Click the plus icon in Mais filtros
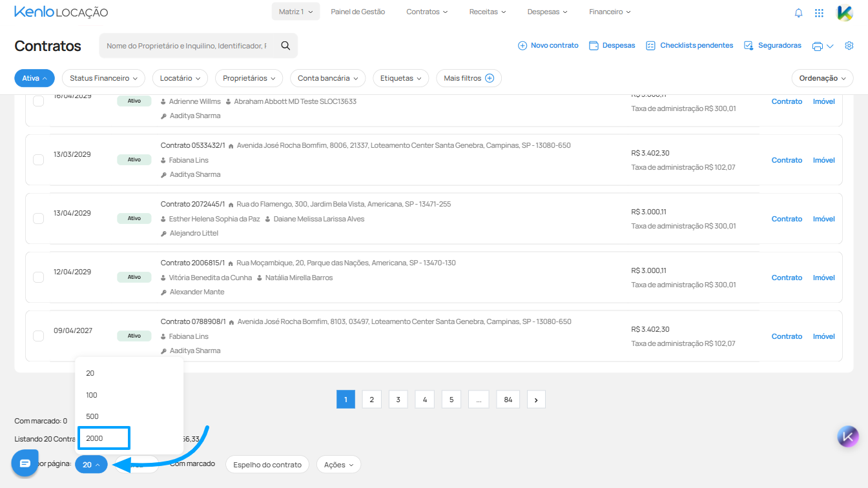Image resolution: width=868 pixels, height=488 pixels. 490,78
